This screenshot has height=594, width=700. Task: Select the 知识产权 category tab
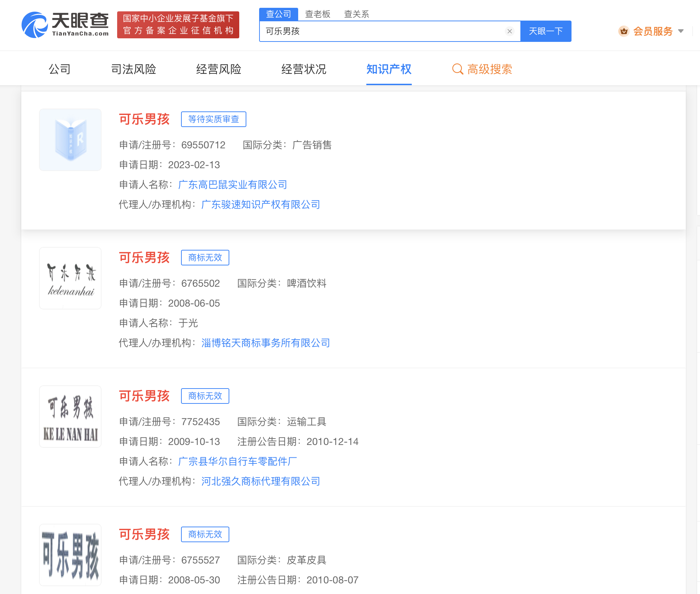389,69
